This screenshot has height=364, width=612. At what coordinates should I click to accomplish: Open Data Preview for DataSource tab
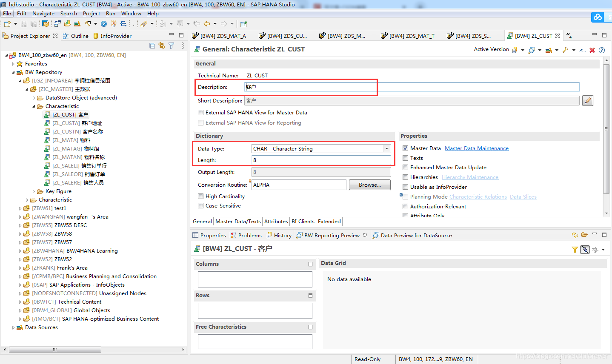click(412, 235)
